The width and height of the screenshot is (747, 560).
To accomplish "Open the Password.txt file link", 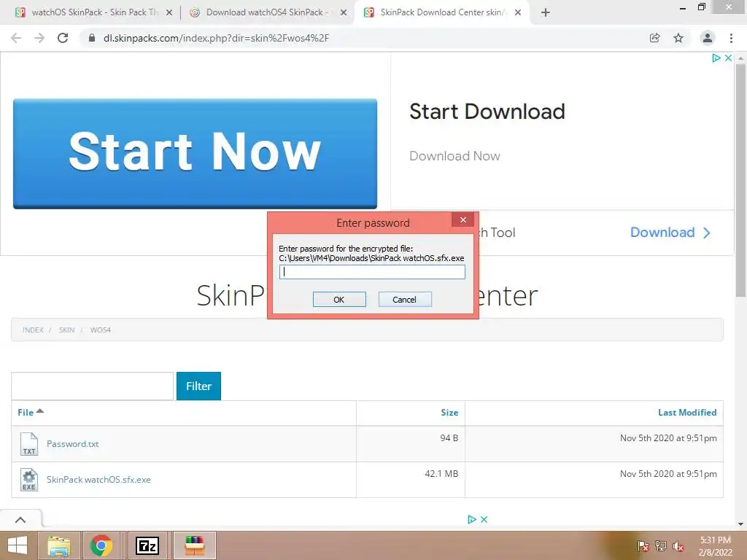I will (72, 444).
